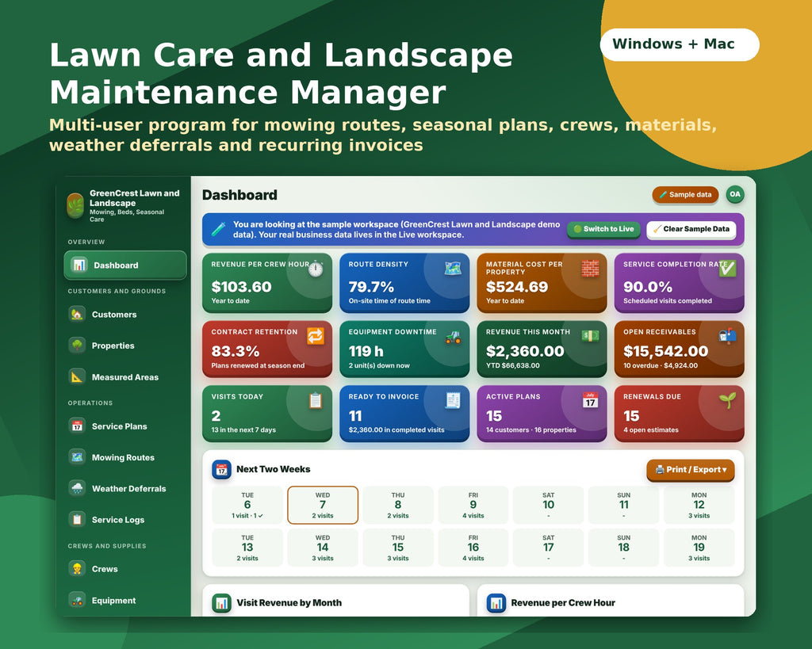Select Friday 9 with 4 visits

(x=473, y=505)
